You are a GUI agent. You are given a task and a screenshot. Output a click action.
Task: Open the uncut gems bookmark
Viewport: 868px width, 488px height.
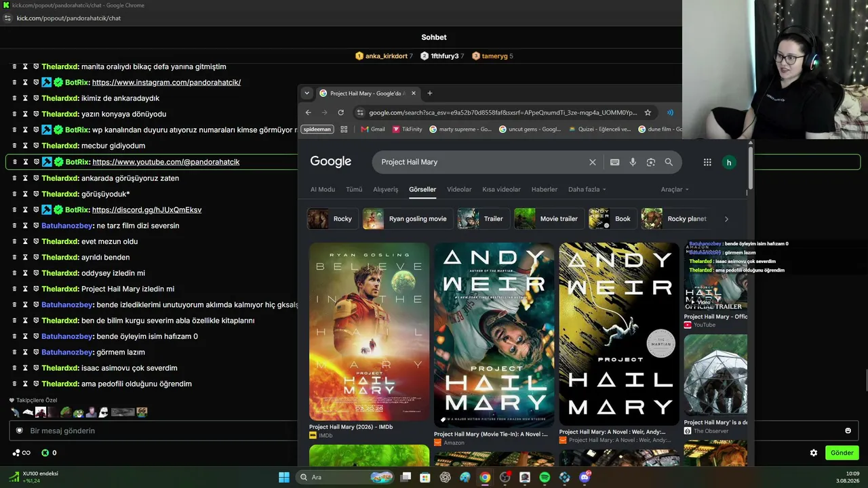coord(530,129)
